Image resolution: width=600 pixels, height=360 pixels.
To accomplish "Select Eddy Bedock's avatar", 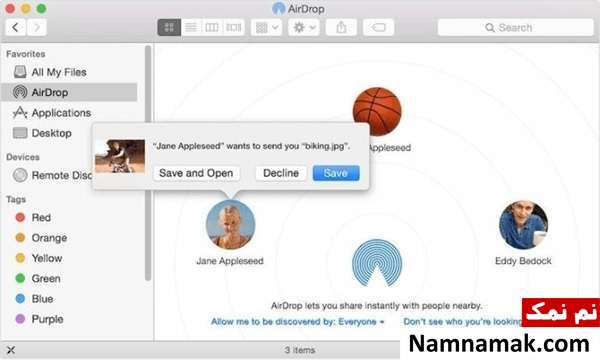I will coord(523,225).
